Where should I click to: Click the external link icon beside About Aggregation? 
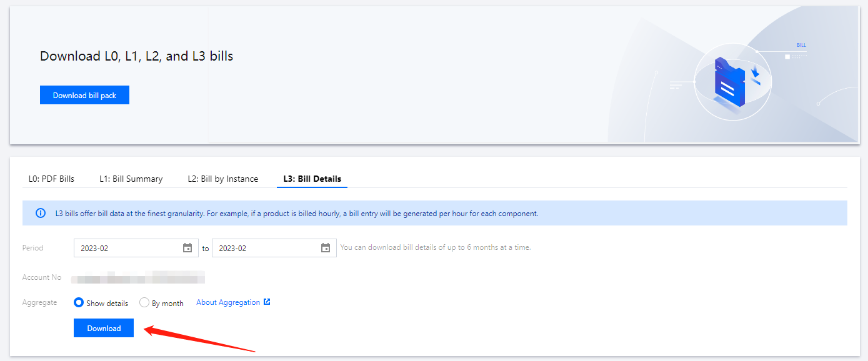(267, 302)
